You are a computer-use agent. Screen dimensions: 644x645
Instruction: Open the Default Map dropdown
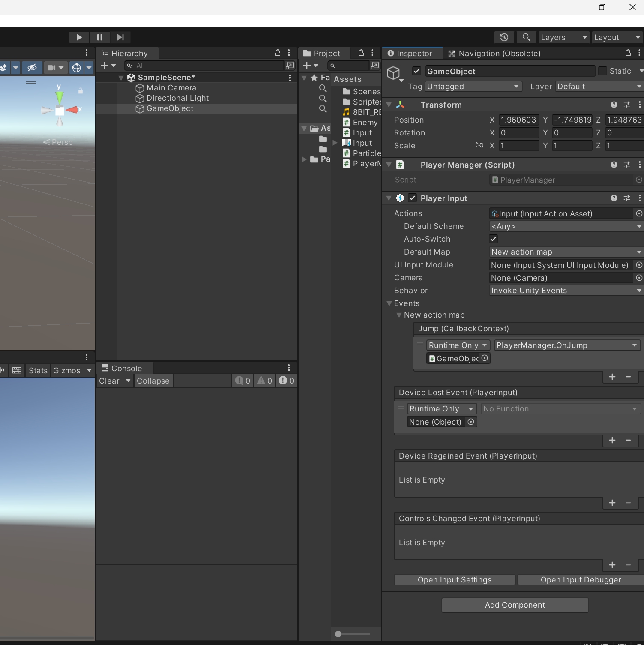[566, 252]
